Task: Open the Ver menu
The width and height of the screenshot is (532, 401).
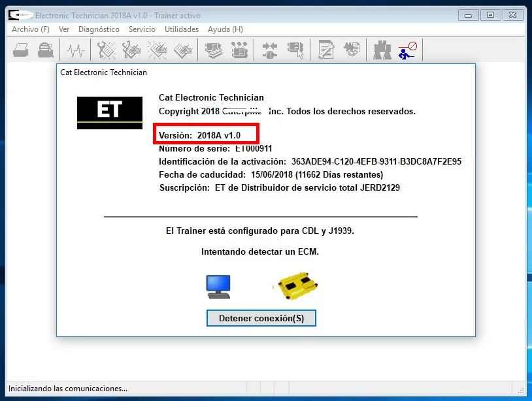Action: coord(64,29)
